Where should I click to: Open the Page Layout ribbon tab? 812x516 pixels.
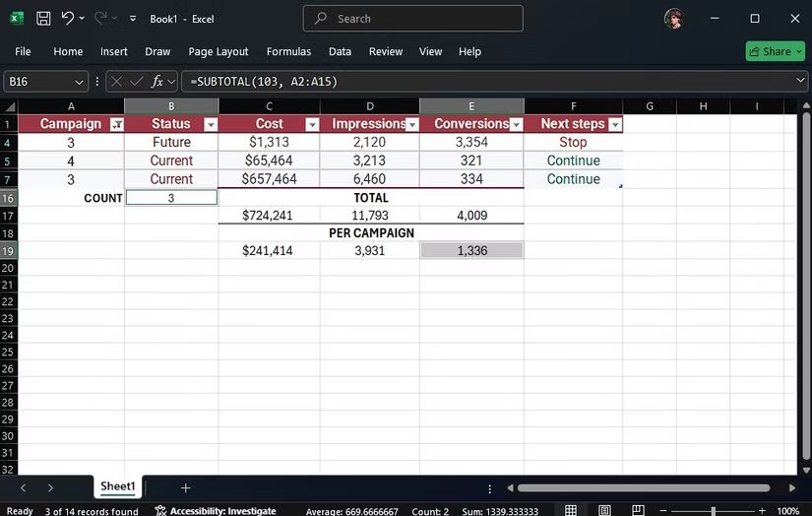click(x=219, y=51)
